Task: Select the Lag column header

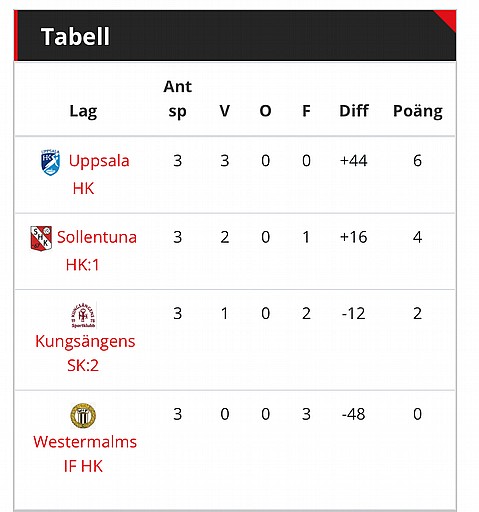Action: click(x=83, y=111)
